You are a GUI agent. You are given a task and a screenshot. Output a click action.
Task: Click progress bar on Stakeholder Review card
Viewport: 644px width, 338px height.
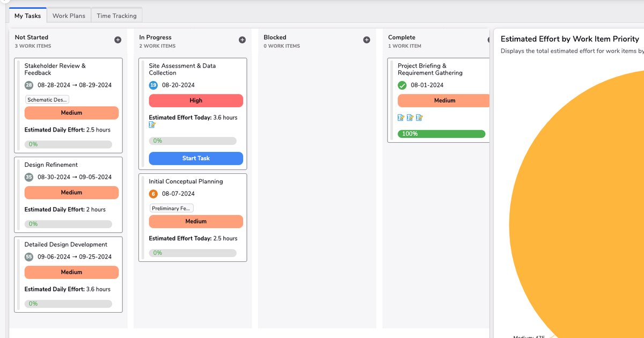(68, 144)
